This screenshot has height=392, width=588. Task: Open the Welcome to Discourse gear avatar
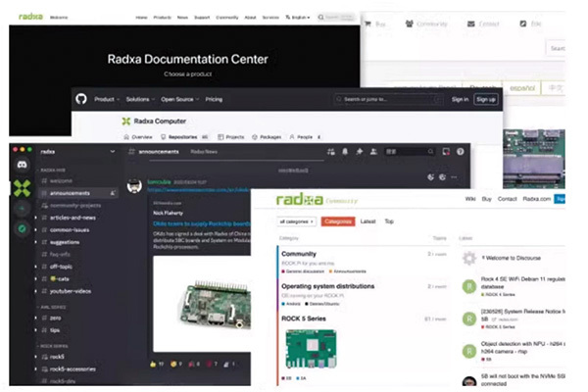tap(469, 259)
